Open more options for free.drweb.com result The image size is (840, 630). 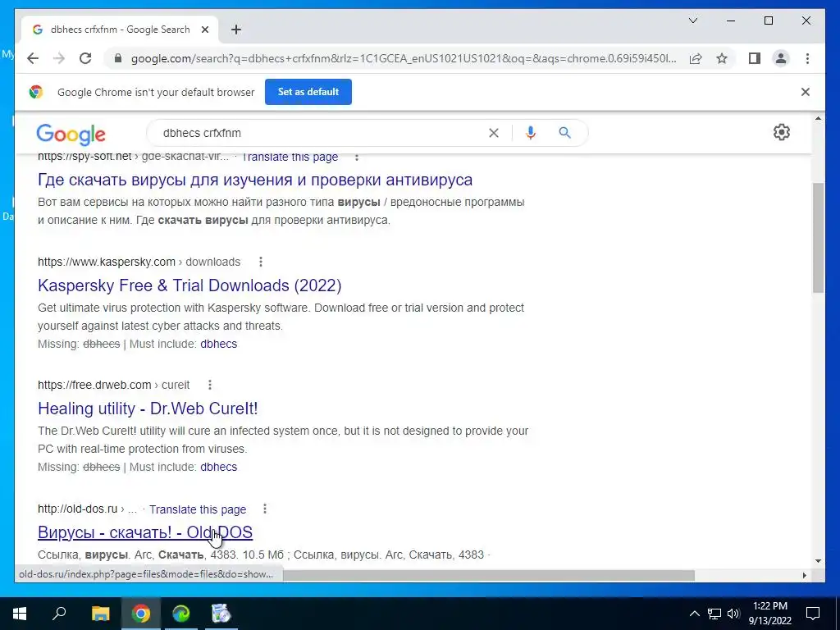click(209, 385)
